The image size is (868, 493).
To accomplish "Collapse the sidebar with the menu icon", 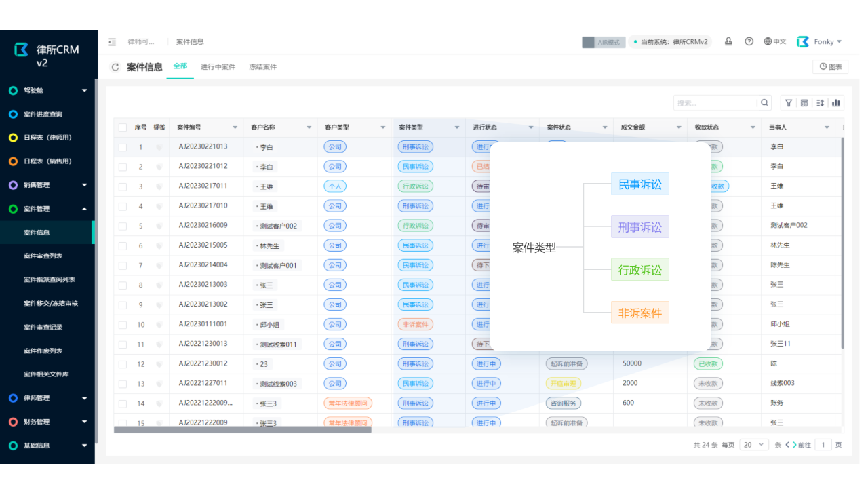I will coord(113,42).
